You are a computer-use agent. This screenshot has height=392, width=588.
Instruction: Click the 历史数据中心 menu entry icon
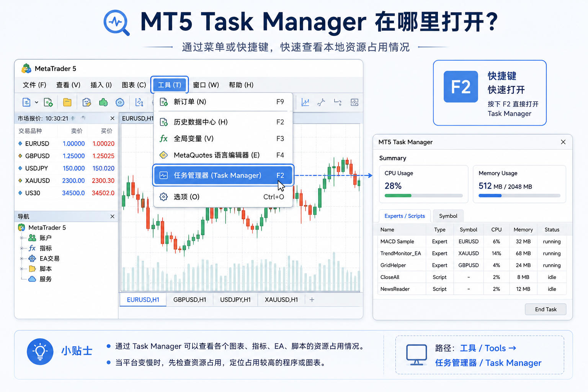pyautogui.click(x=164, y=122)
